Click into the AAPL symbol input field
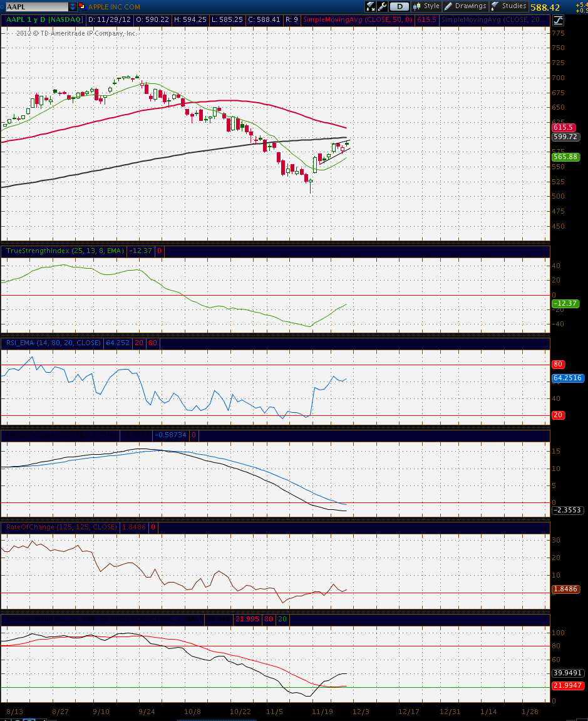The height and width of the screenshot is (721, 588). coord(37,6)
